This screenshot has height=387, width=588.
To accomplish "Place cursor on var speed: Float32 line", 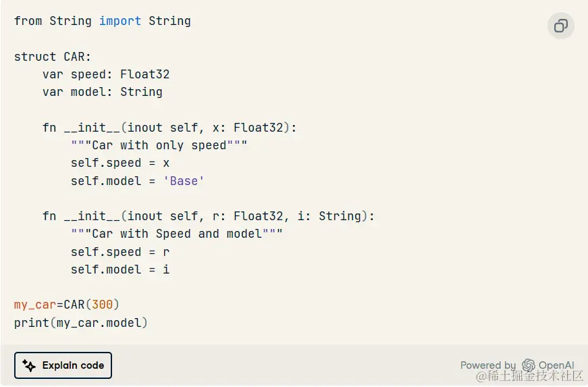I will pos(106,74).
